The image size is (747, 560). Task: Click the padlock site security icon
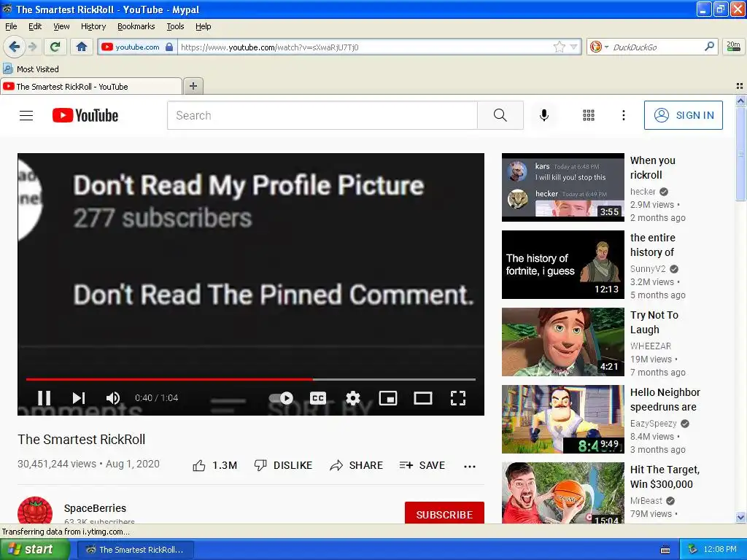pyautogui.click(x=169, y=47)
